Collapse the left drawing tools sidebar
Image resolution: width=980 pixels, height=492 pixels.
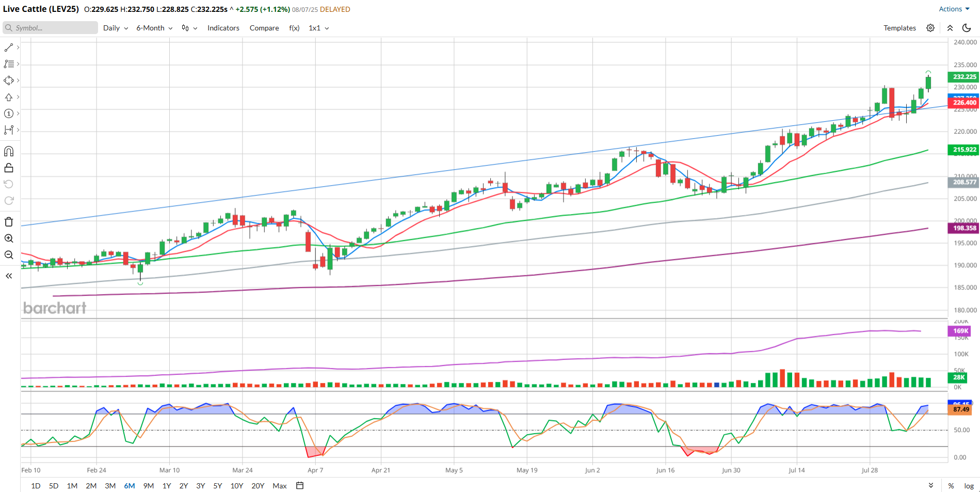coord(9,276)
